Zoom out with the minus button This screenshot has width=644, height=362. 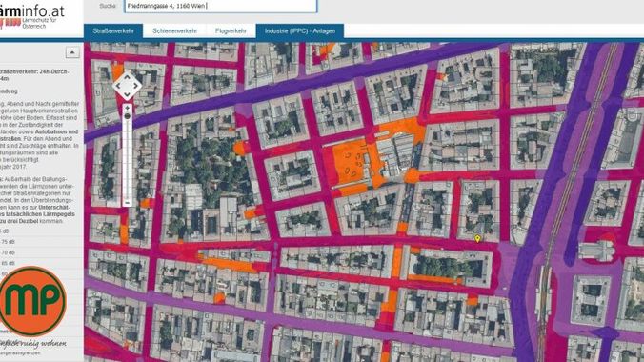128,203
